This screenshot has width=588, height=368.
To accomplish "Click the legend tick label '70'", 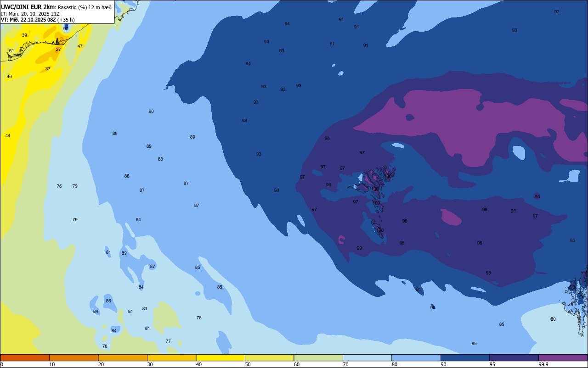I will pos(345,364).
